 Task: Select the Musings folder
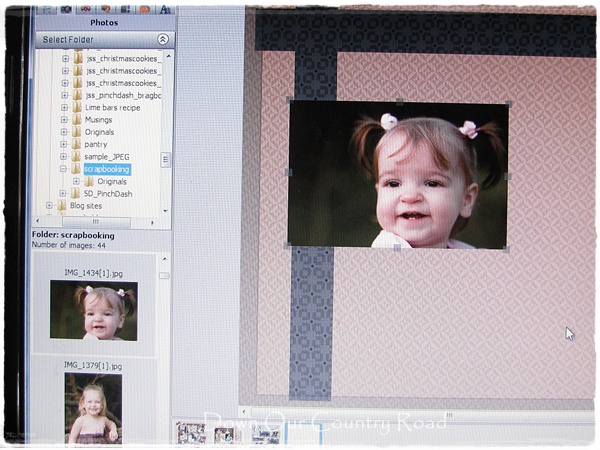(98, 120)
